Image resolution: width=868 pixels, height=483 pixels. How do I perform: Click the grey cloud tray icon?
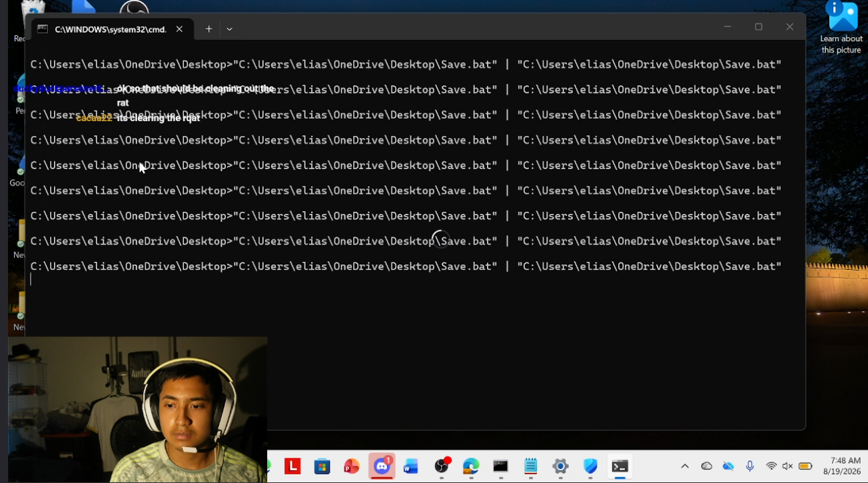click(x=707, y=466)
